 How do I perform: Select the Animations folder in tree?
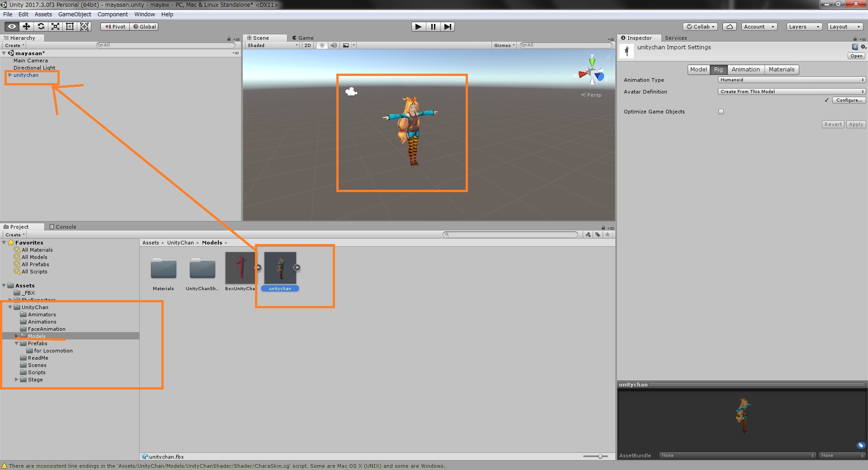(42, 322)
